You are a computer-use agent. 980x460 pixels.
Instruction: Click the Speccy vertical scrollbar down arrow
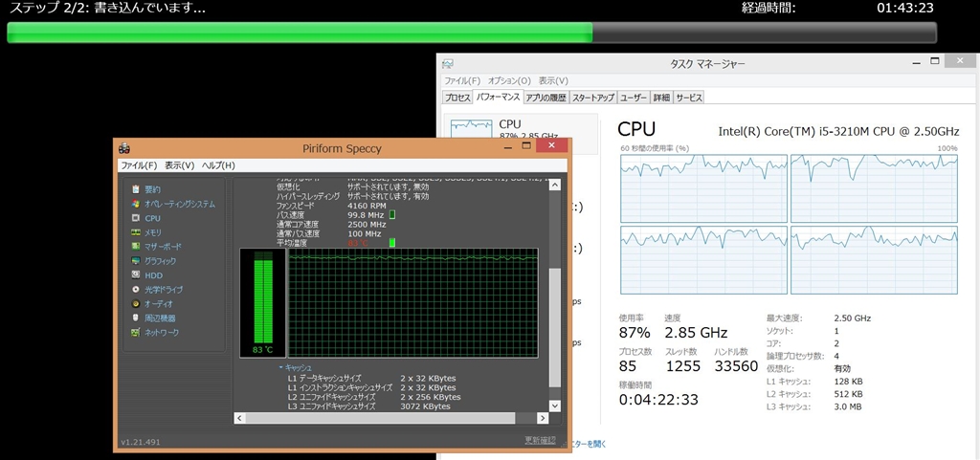pos(554,405)
